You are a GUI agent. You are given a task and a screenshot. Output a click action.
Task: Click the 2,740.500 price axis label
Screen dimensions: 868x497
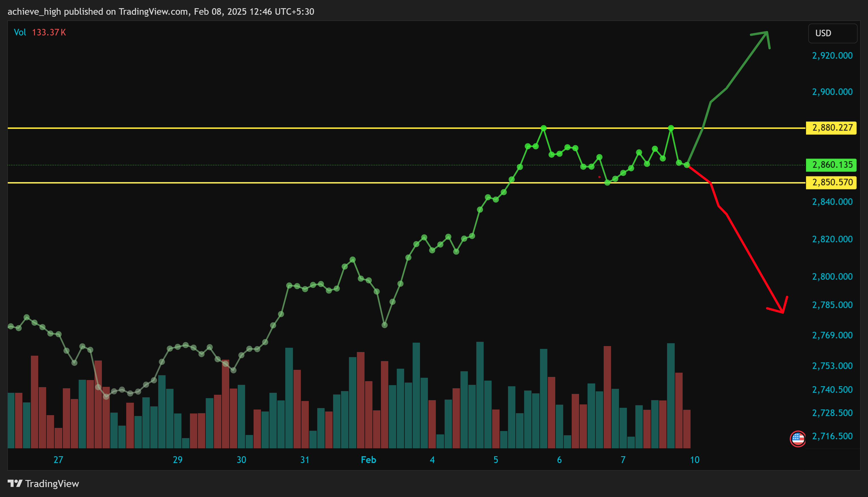click(832, 389)
